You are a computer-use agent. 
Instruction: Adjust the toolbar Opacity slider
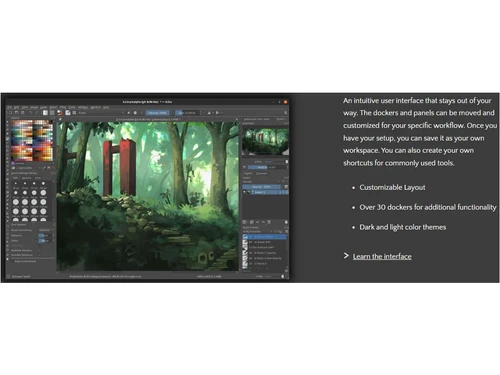pyautogui.click(x=158, y=113)
